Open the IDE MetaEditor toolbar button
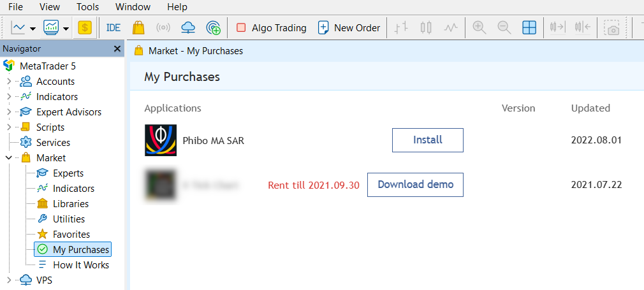Image resolution: width=644 pixels, height=290 pixels. [113, 27]
